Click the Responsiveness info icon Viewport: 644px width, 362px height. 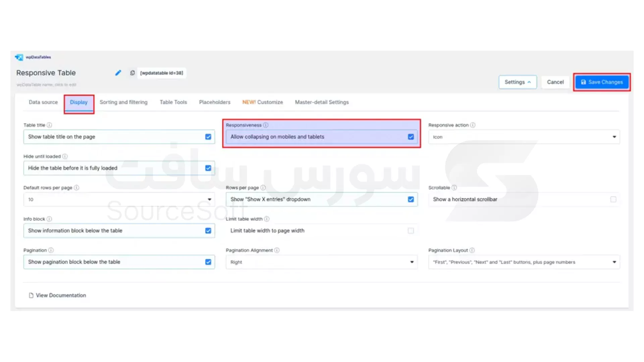[266, 125]
